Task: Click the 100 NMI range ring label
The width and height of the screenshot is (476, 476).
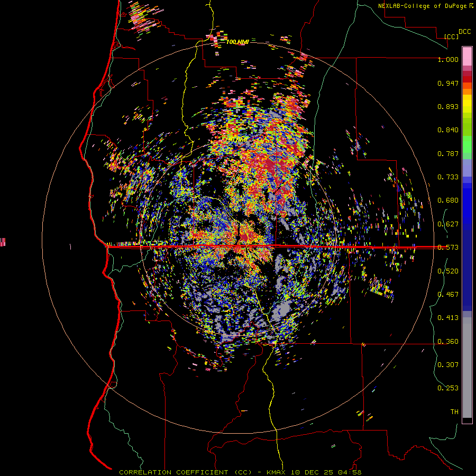Action: pyautogui.click(x=237, y=42)
